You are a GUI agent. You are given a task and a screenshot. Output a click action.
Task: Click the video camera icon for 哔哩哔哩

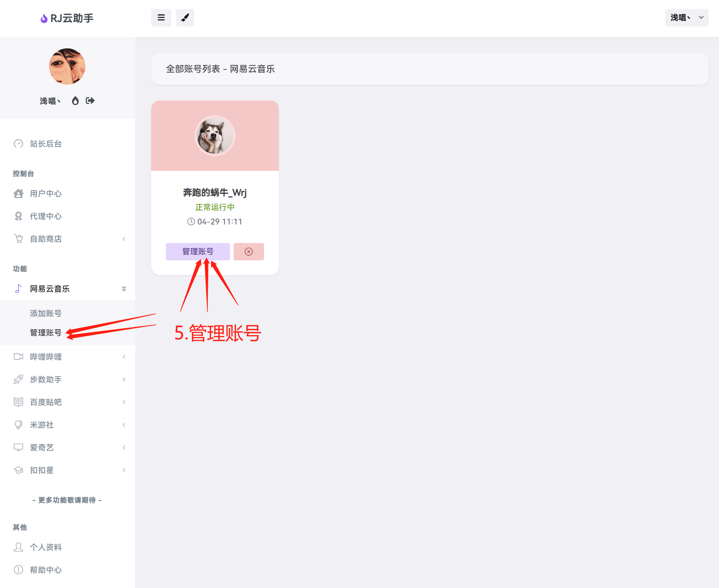coord(18,357)
